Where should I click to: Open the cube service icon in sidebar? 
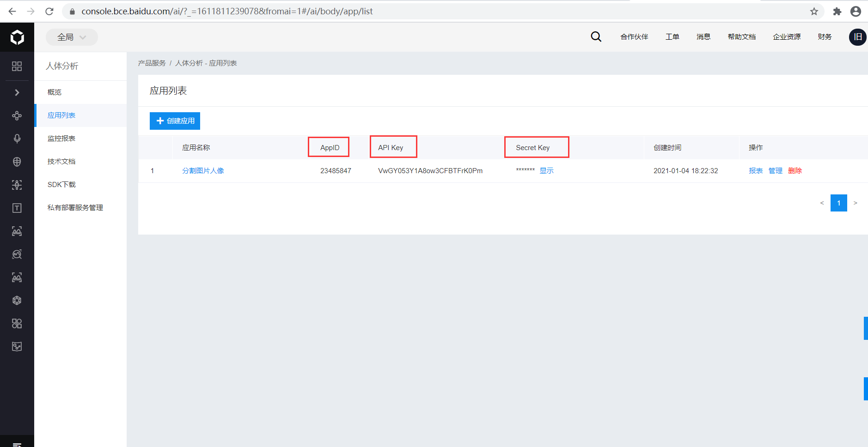tap(17, 300)
